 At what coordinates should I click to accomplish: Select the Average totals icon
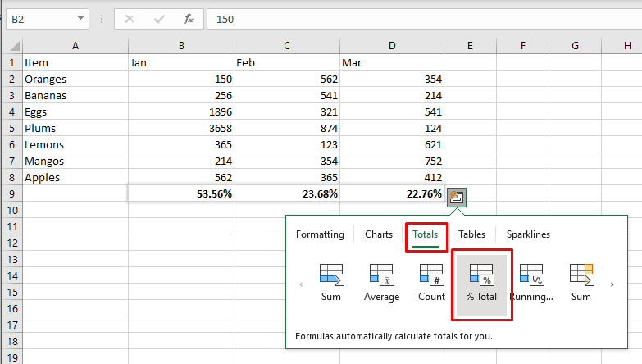(x=381, y=283)
